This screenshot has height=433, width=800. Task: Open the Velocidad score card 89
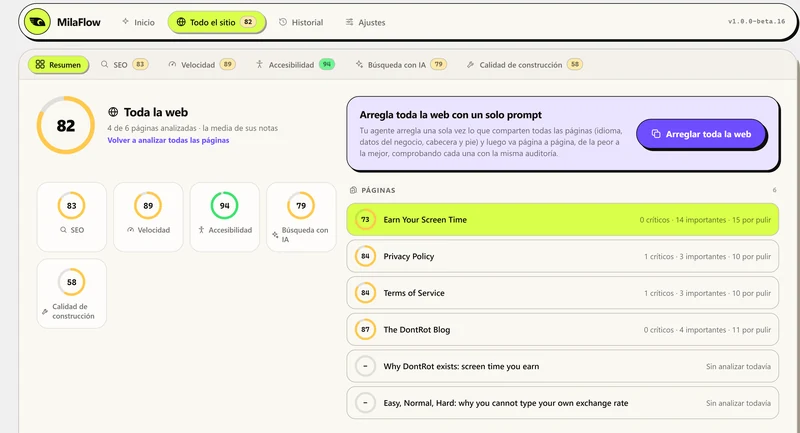[148, 217]
